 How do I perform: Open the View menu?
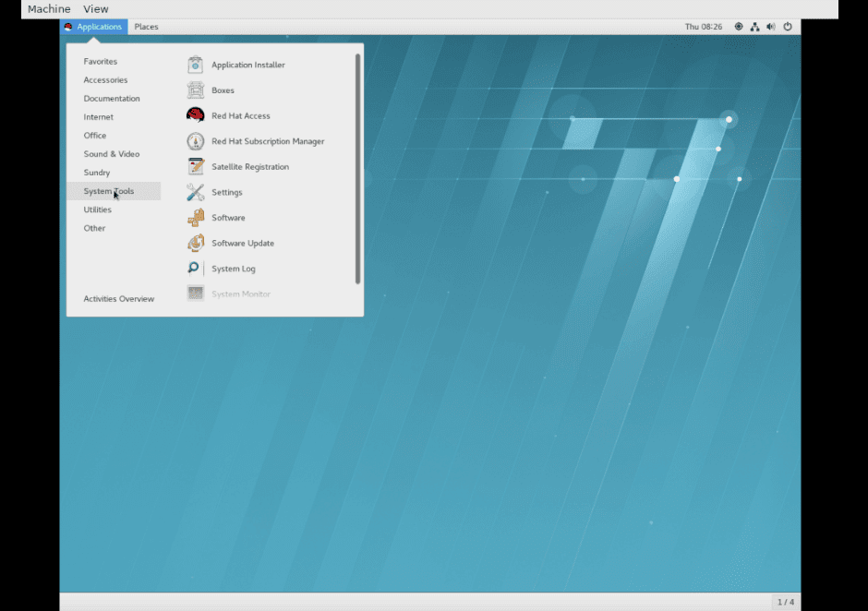click(x=96, y=9)
